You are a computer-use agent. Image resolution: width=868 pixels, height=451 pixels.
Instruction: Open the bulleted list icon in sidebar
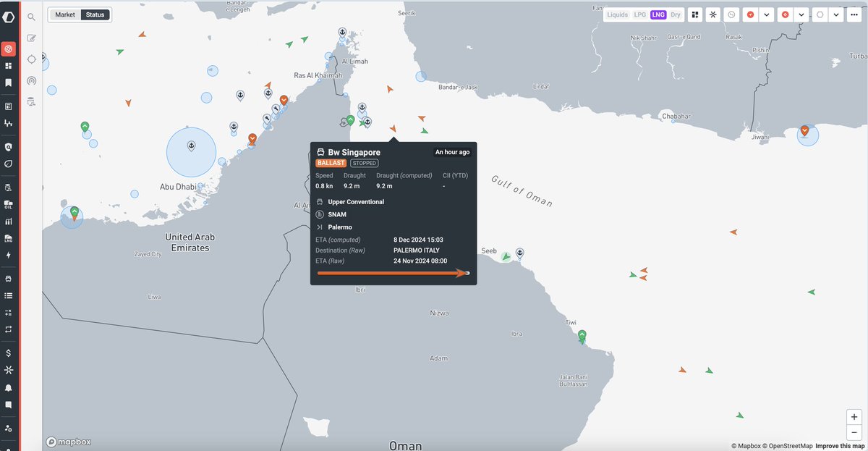[9, 295]
